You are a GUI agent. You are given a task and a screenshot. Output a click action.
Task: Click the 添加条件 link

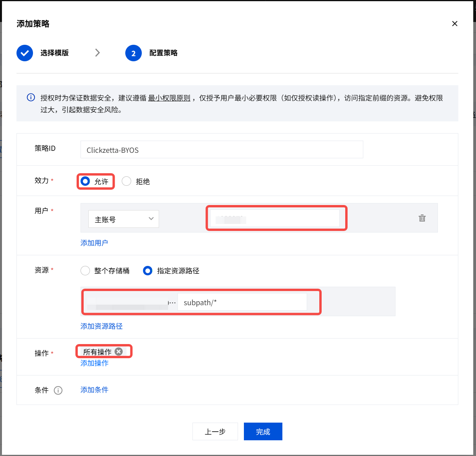pos(94,390)
